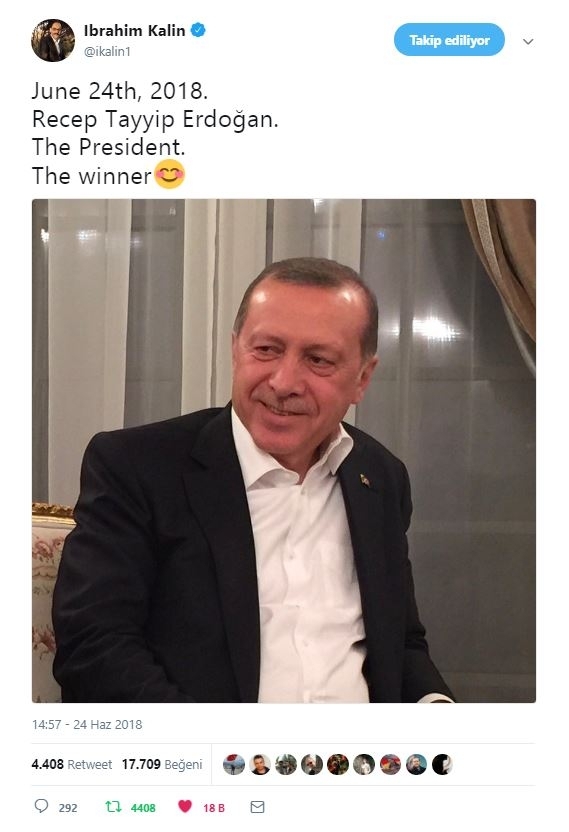The image size is (569, 832).
Task: Click the @ikalin1 handle
Action: coord(107,51)
